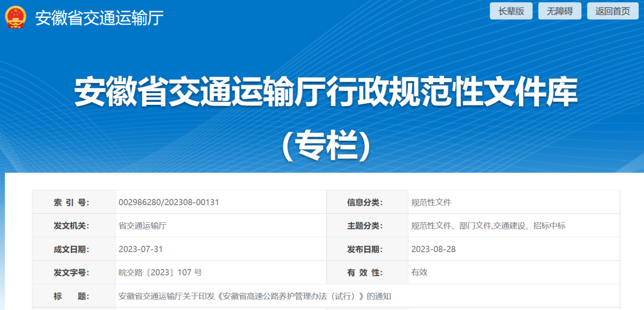Click the 发文机关 field label

[71, 225]
